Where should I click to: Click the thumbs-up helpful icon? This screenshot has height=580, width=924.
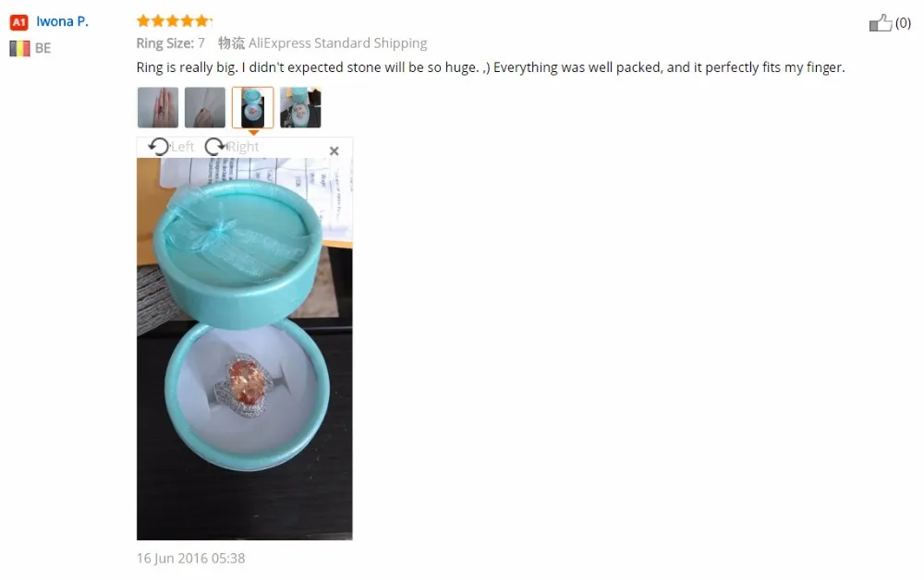(x=881, y=23)
